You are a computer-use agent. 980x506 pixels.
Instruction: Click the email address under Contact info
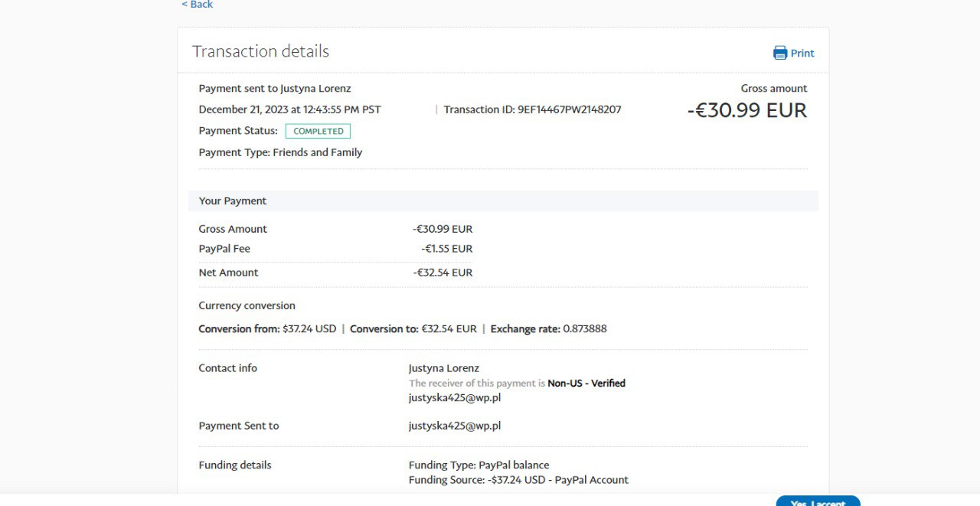point(455,398)
